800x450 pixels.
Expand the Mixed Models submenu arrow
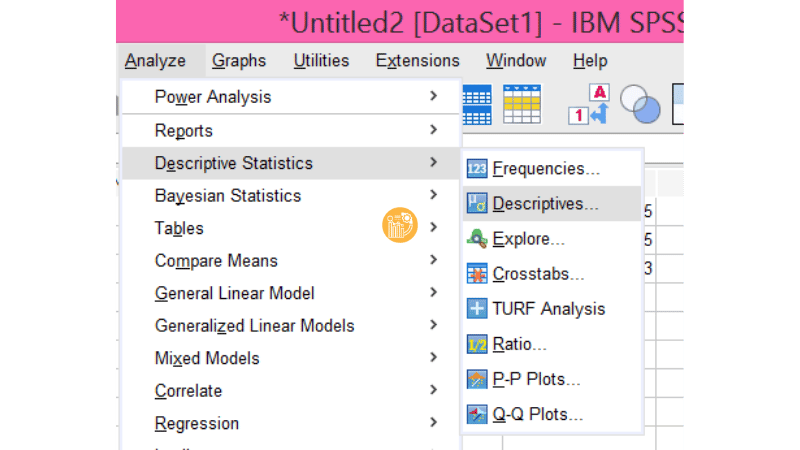click(x=433, y=358)
